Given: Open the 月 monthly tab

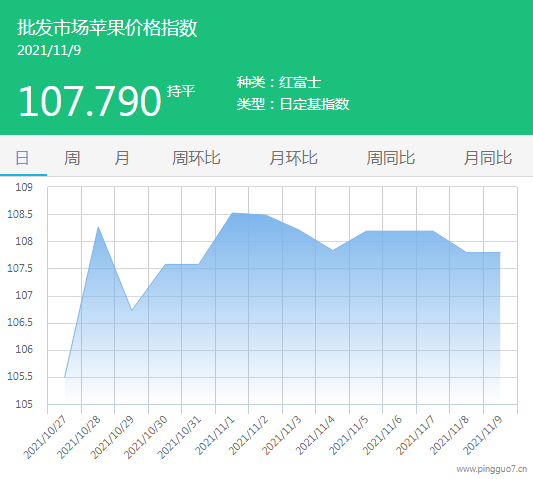Looking at the screenshot, I should coord(122,158).
